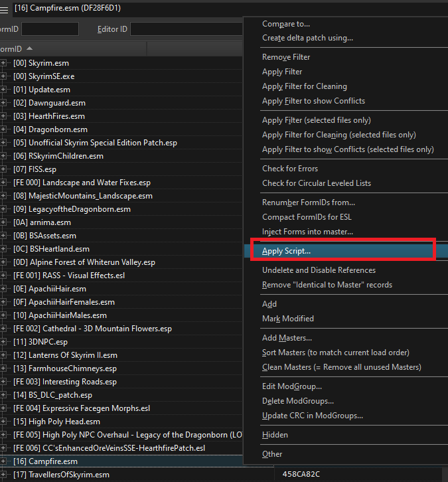
Task: Expand the Skyrim.esm tree node
Action: pos(3,63)
